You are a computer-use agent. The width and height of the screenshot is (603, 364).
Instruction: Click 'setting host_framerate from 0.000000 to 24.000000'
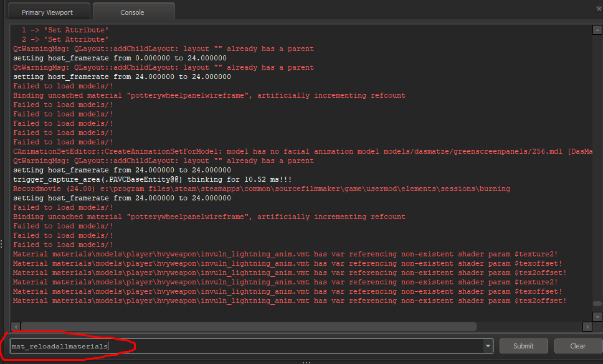click(120, 58)
